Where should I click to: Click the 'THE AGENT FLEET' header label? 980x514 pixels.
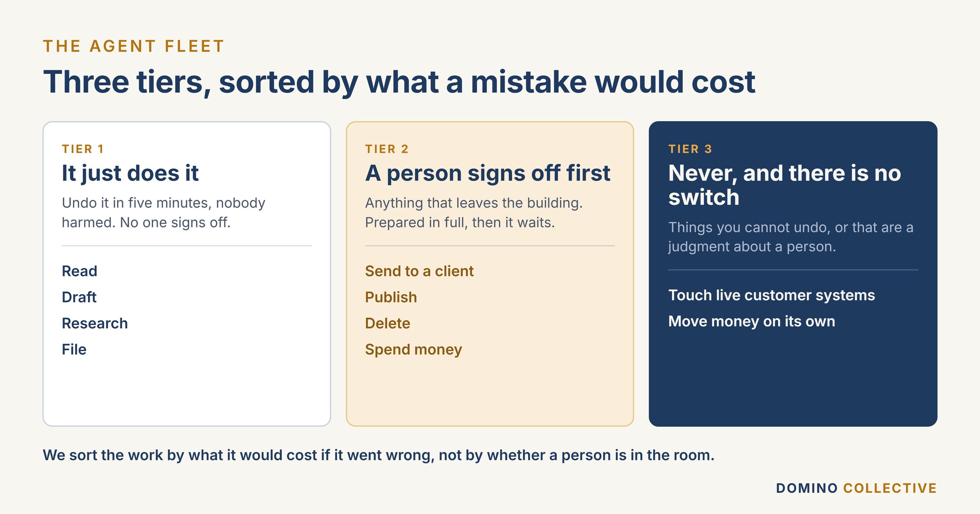[134, 46]
